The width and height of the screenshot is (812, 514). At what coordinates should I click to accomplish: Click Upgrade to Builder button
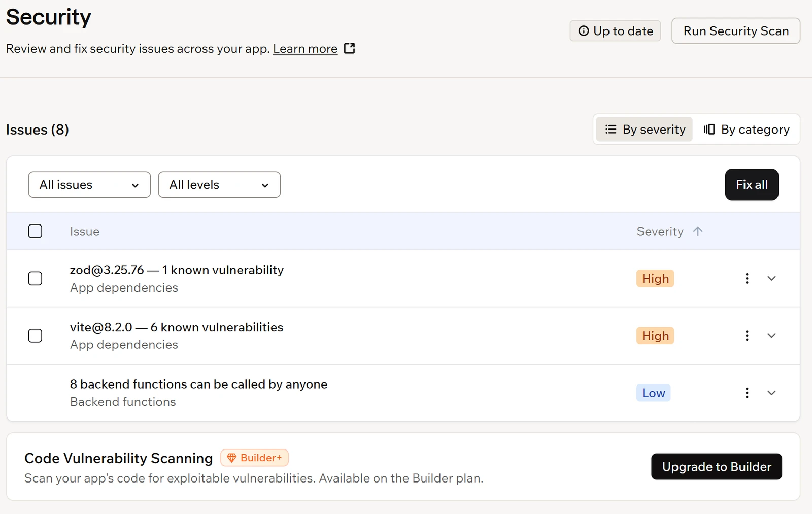pyautogui.click(x=717, y=466)
